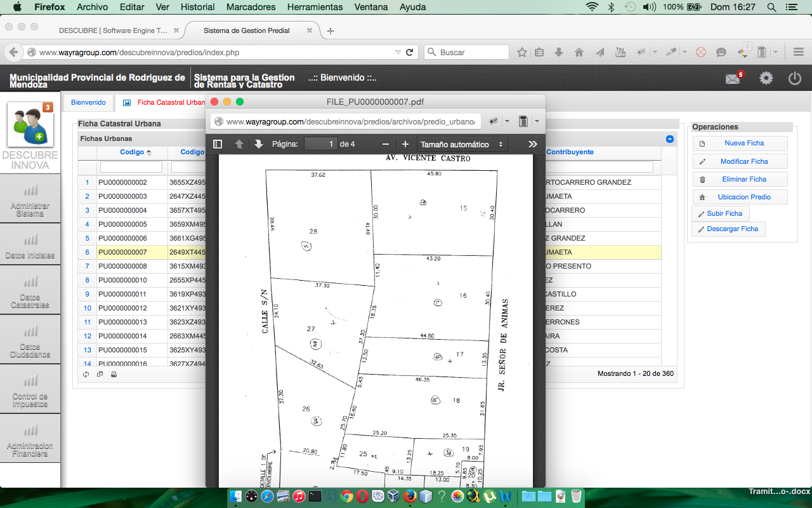
Task: Collapse the Fichas Urbanas grid panel
Action: pos(670,138)
